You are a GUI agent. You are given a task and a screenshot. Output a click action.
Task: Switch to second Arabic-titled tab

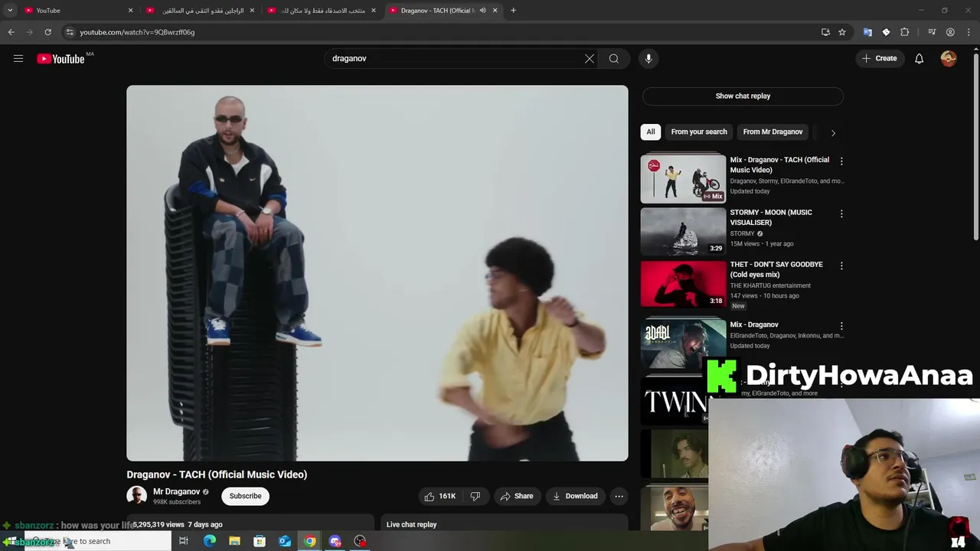point(199,10)
